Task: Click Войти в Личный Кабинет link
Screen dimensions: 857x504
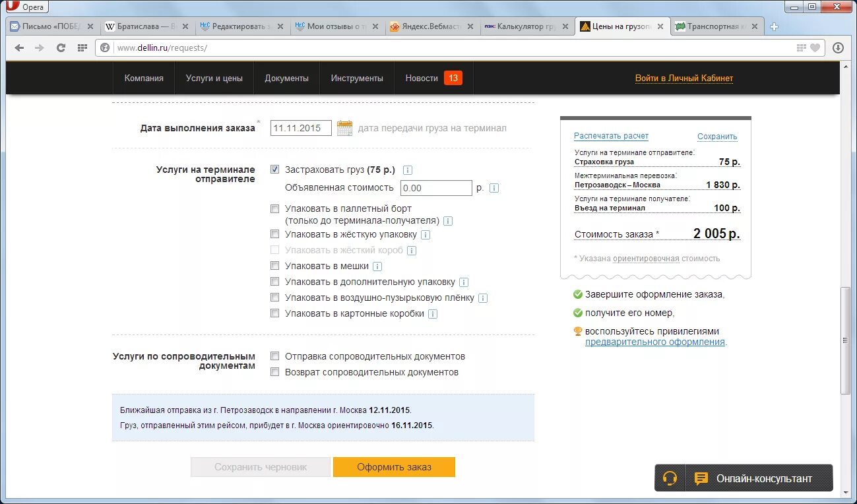Action: tap(684, 78)
